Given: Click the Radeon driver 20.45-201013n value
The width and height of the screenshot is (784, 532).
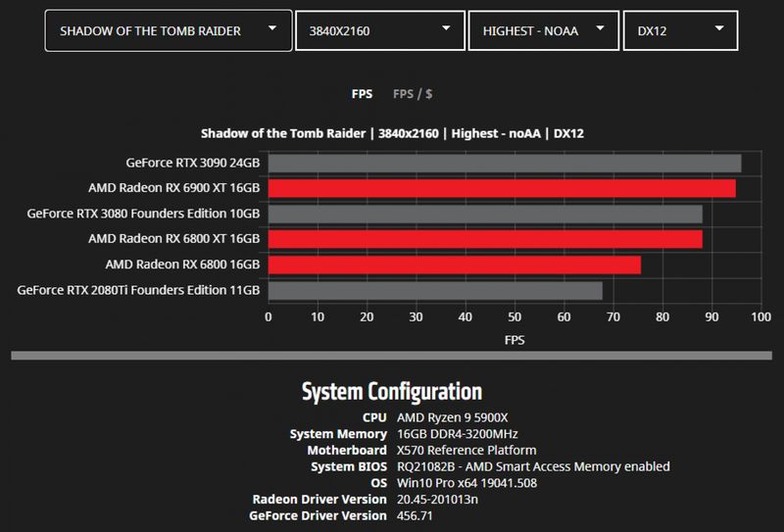Looking at the screenshot, I should [x=437, y=499].
